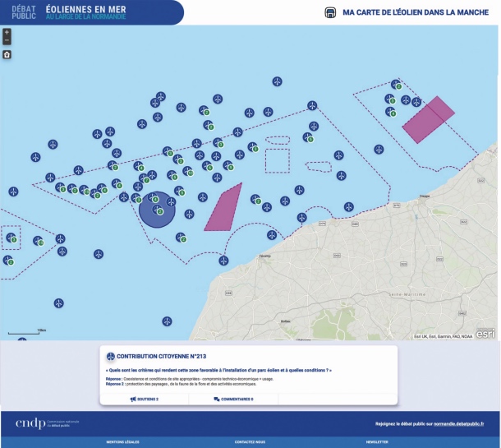Image resolution: width=501 pixels, height=448 pixels.
Task: Zoom out of the map
Action: point(7,40)
